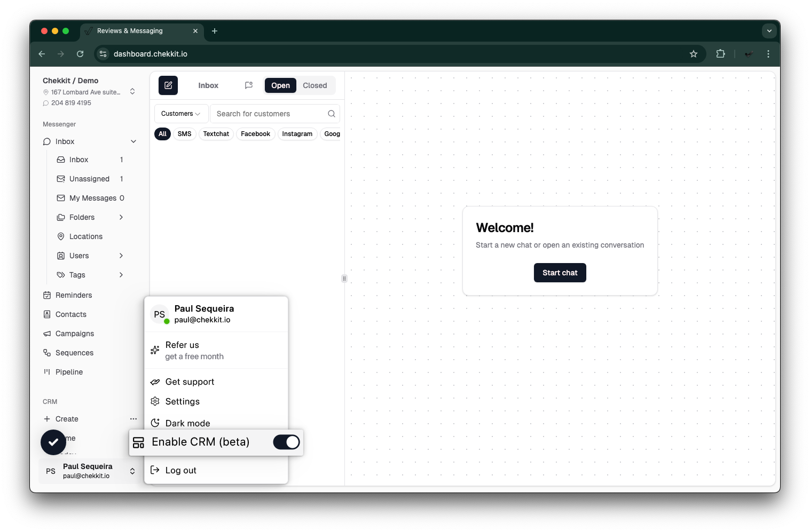This screenshot has width=810, height=532.
Task: Click the Create plus icon in CRM
Action: coord(47,419)
